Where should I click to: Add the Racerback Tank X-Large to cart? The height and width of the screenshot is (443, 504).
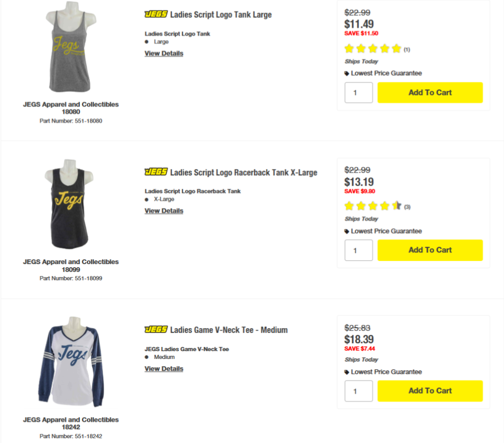430,250
